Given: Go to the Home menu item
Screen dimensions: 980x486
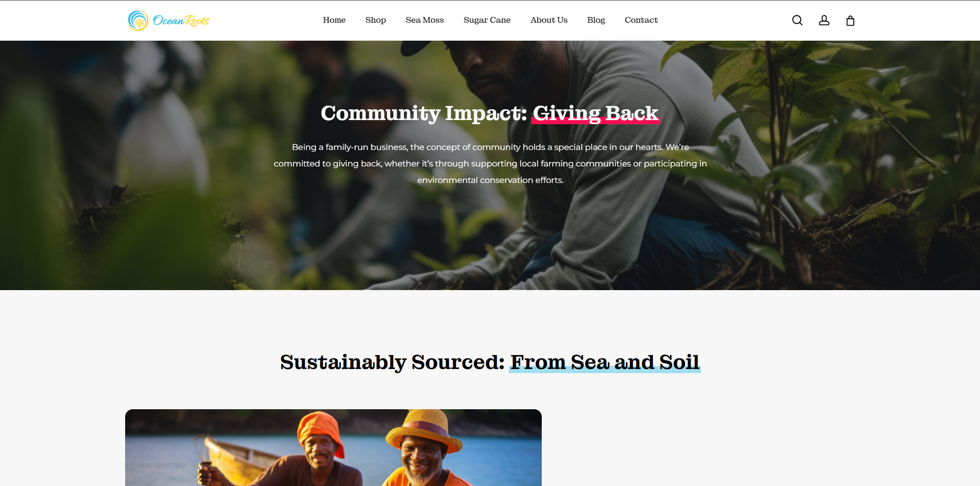Looking at the screenshot, I should click(x=334, y=20).
